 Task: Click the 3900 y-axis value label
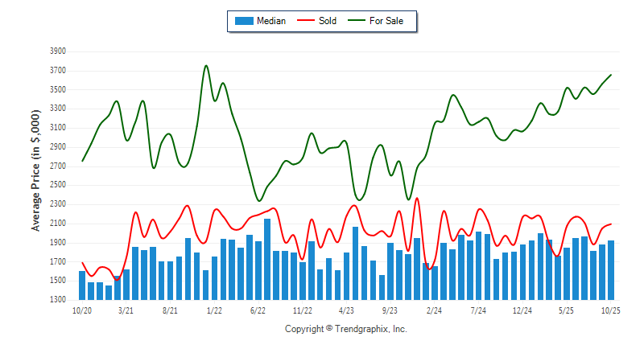tap(58, 51)
